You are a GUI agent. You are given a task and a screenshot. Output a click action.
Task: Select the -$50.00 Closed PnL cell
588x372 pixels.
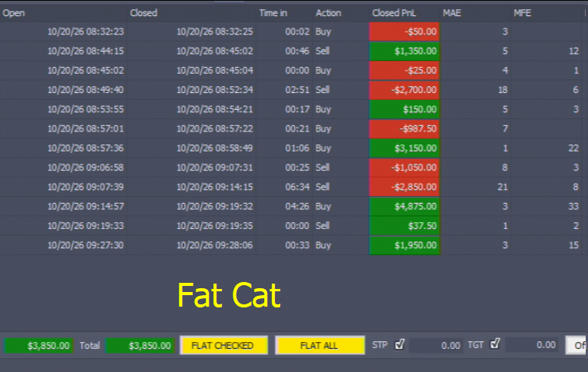pyautogui.click(x=405, y=32)
